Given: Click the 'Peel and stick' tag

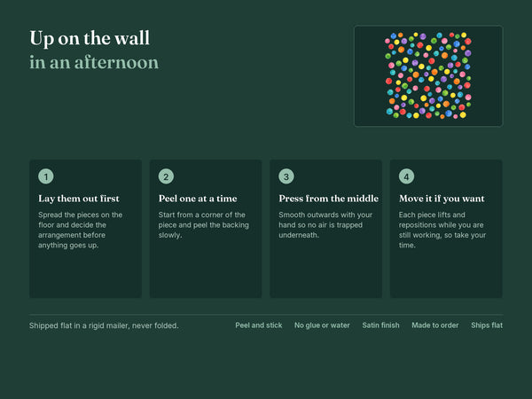Looking at the screenshot, I should (x=259, y=325).
